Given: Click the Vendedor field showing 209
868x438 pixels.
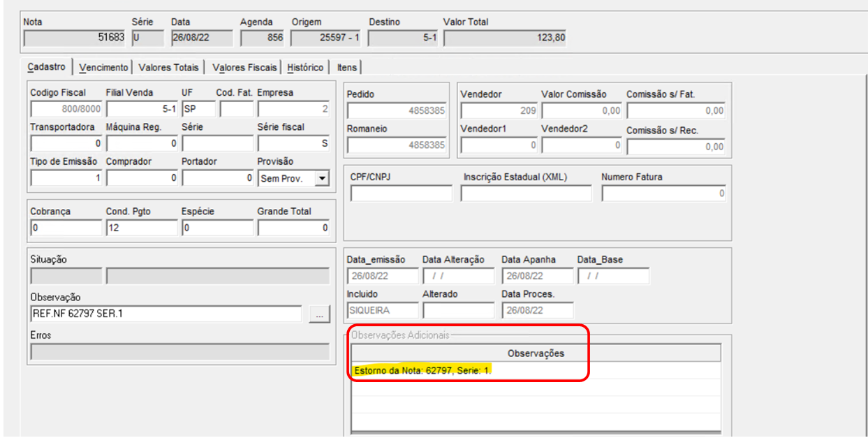Looking at the screenshot, I should coord(499,110).
